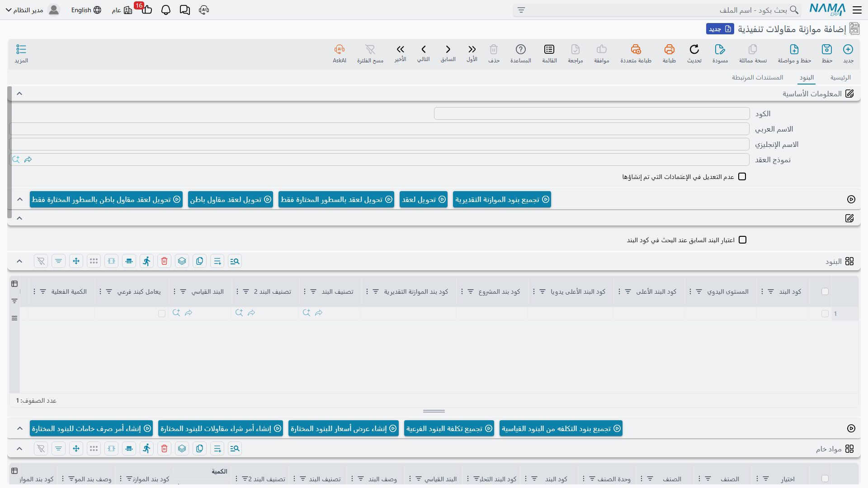Open the notifications bell icon
The width and height of the screenshot is (868, 488).
(166, 10)
